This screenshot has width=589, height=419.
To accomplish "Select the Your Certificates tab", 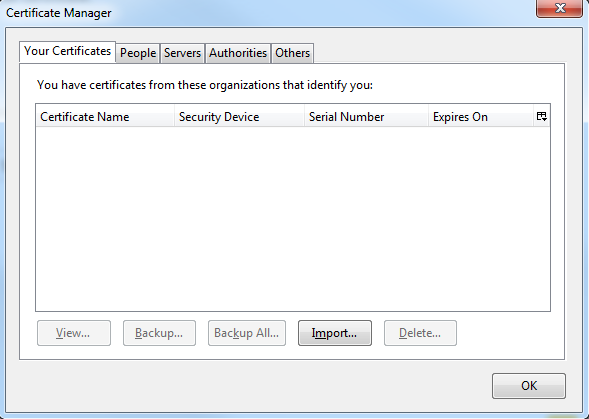I will pos(68,51).
